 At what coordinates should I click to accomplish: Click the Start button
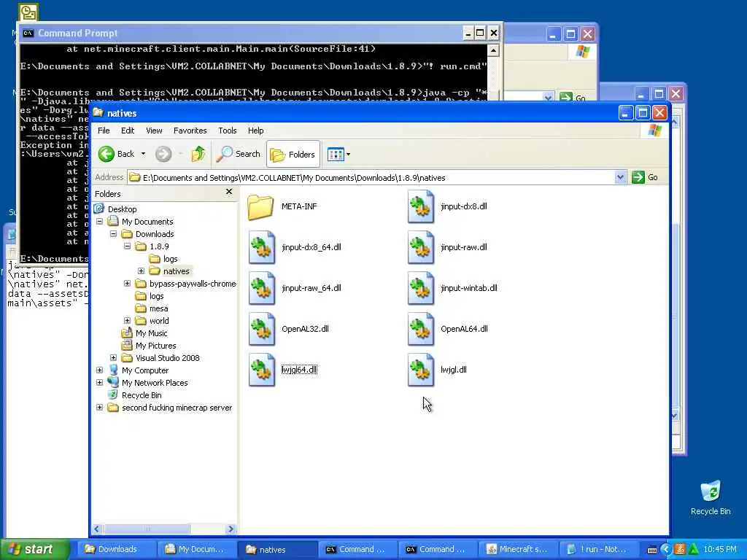pos(35,549)
